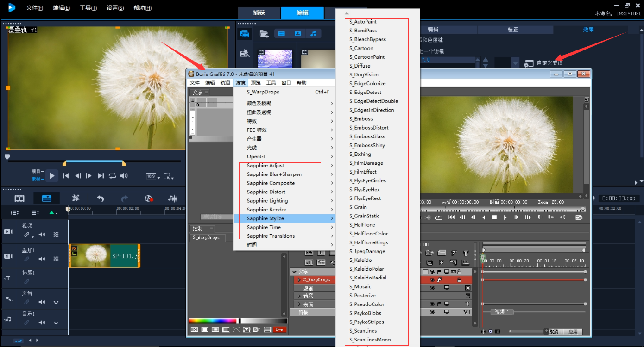644x347 pixels.
Task: Switch to the 捕获 capture tab
Action: [259, 13]
